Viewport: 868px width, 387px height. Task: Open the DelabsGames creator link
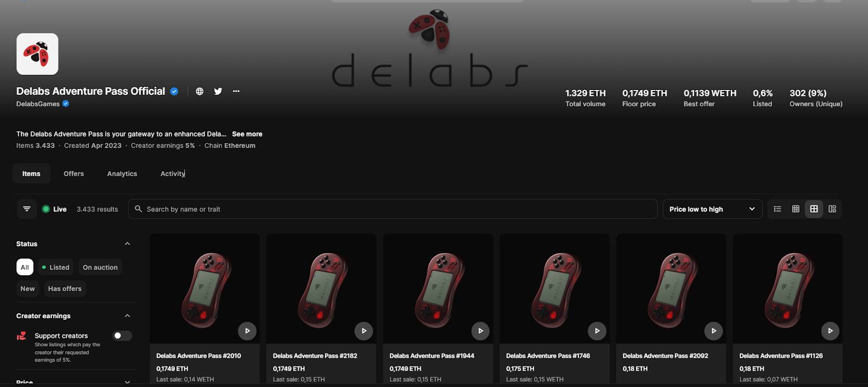pyautogui.click(x=38, y=104)
